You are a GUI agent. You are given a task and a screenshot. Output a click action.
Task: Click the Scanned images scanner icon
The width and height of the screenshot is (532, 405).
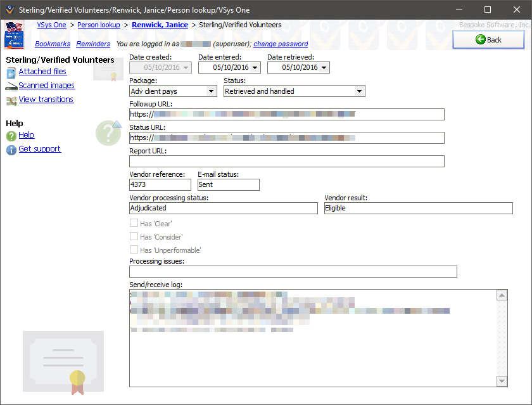pos(11,86)
